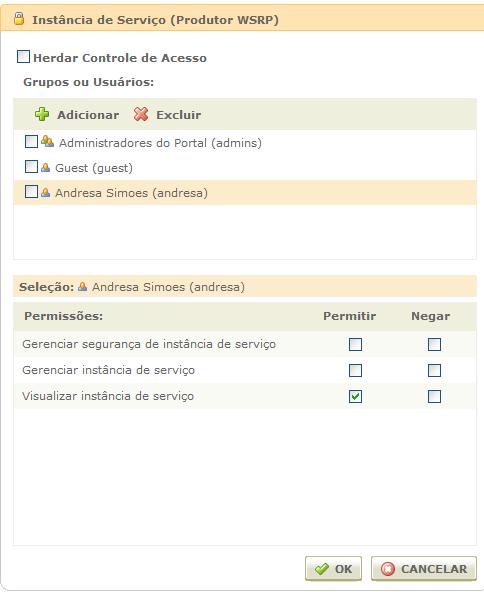This screenshot has height=592, width=484.
Task: Click the red cancel circle icon
Action: pos(388,569)
